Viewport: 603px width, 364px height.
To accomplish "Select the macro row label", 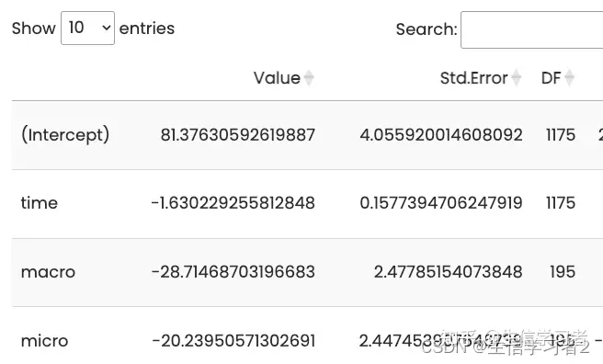I will click(48, 272).
